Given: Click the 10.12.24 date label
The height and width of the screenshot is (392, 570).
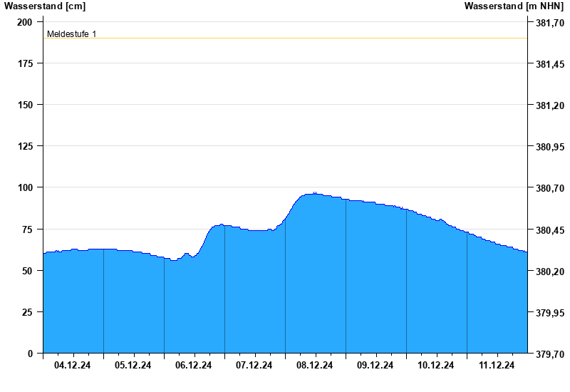Looking at the screenshot, I should (x=436, y=366).
